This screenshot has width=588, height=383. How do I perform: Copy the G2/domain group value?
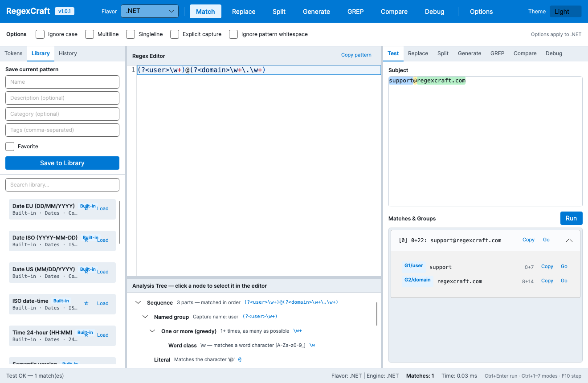pos(547,281)
